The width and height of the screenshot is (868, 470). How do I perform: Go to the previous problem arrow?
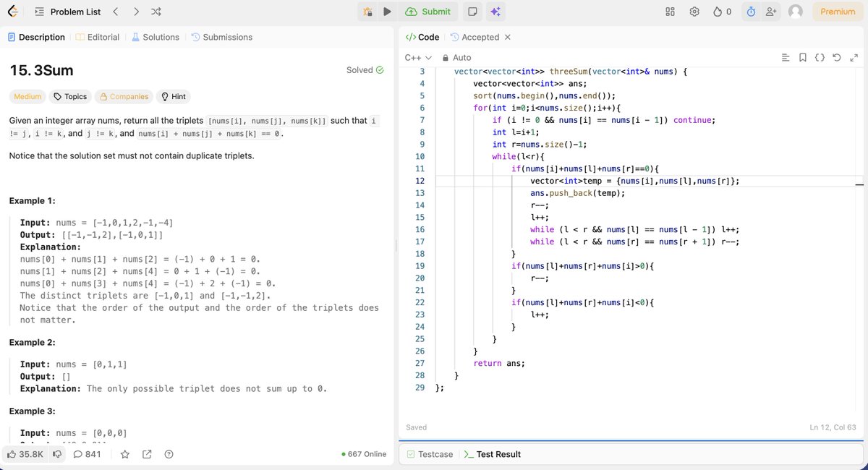(116, 12)
